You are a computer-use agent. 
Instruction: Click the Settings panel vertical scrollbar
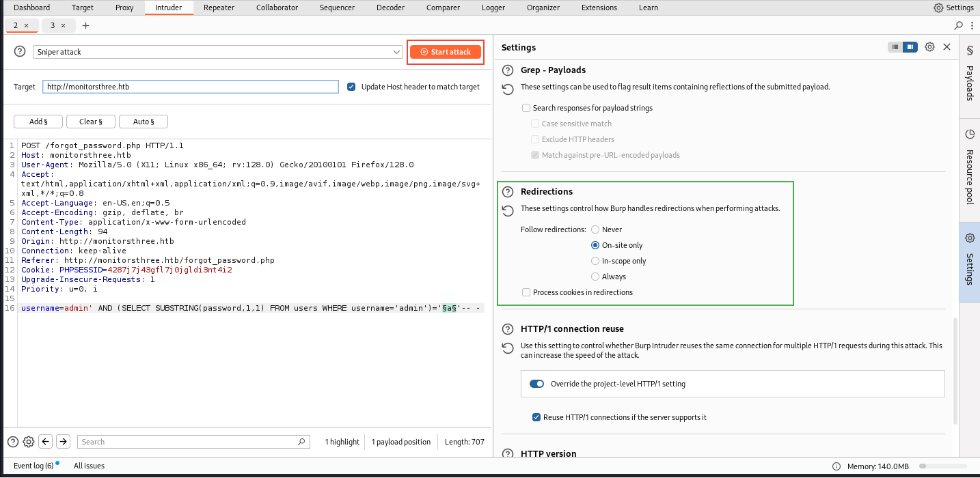click(955, 372)
